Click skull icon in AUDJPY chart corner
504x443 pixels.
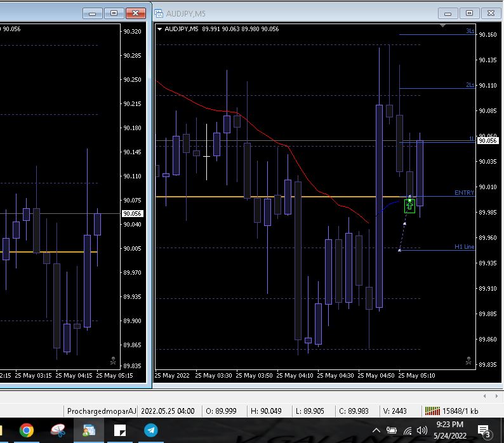pos(468,360)
